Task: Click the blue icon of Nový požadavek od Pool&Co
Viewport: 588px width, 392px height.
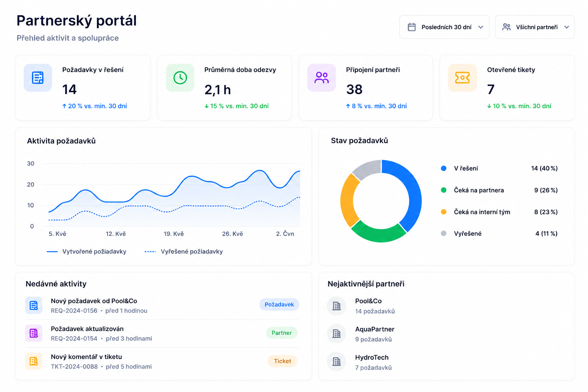Action: click(34, 305)
